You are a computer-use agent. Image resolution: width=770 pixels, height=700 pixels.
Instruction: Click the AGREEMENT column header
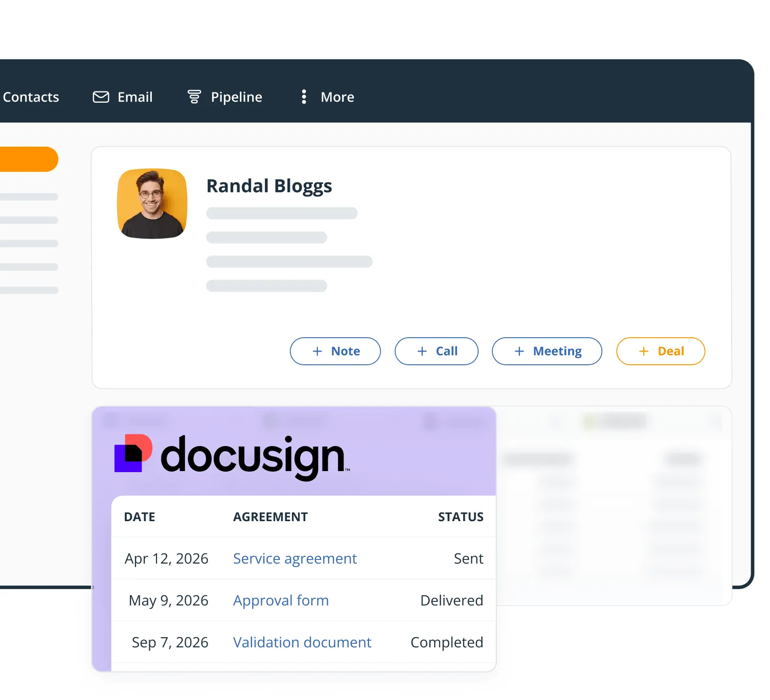[270, 517]
